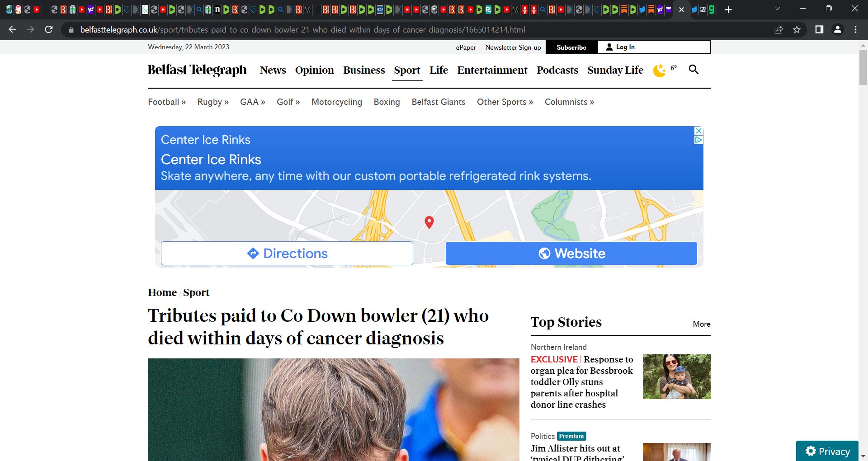
Task: Expand the Rugby submenu
Action: pyautogui.click(x=213, y=102)
